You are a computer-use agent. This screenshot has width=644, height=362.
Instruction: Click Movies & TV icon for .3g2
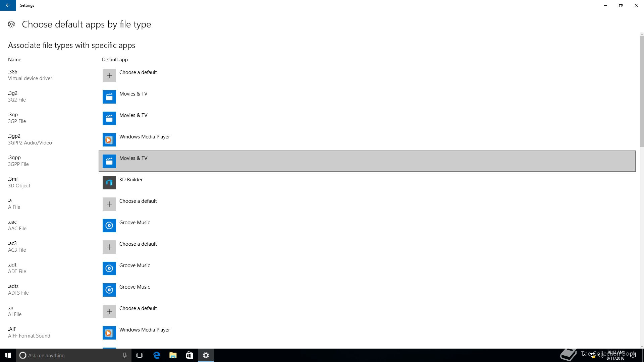coord(109,97)
